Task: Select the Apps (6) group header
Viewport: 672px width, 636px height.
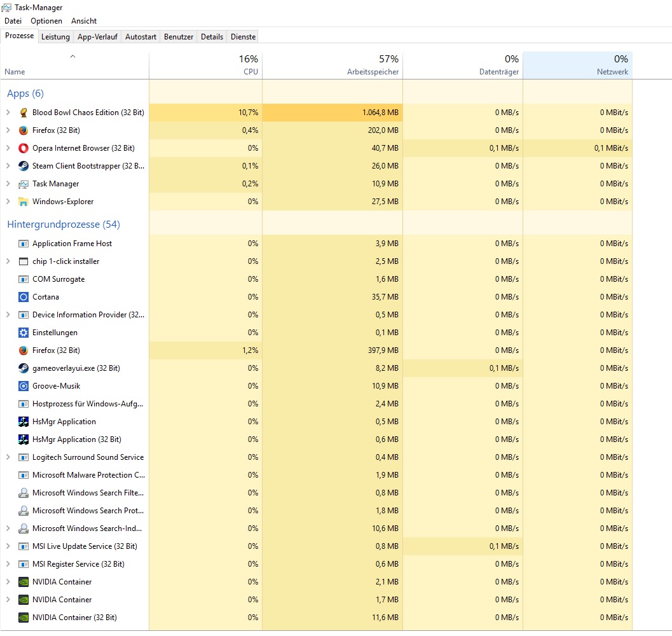Action: 25,93
